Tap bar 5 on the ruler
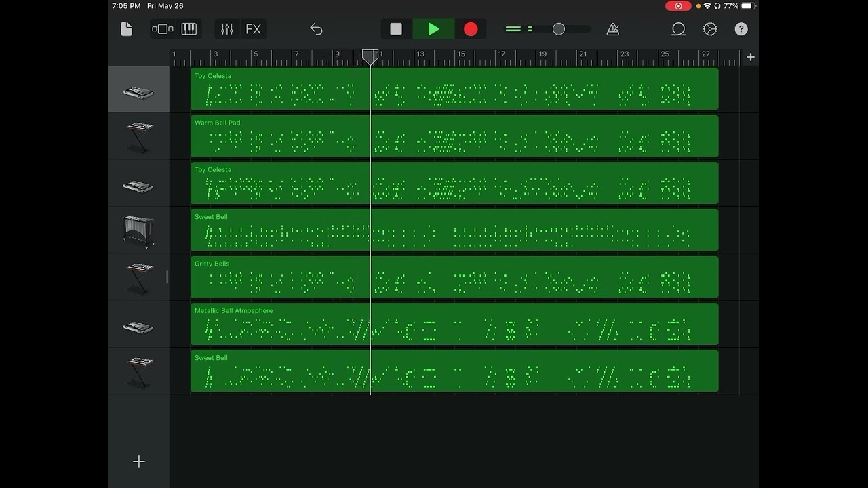 (x=255, y=54)
